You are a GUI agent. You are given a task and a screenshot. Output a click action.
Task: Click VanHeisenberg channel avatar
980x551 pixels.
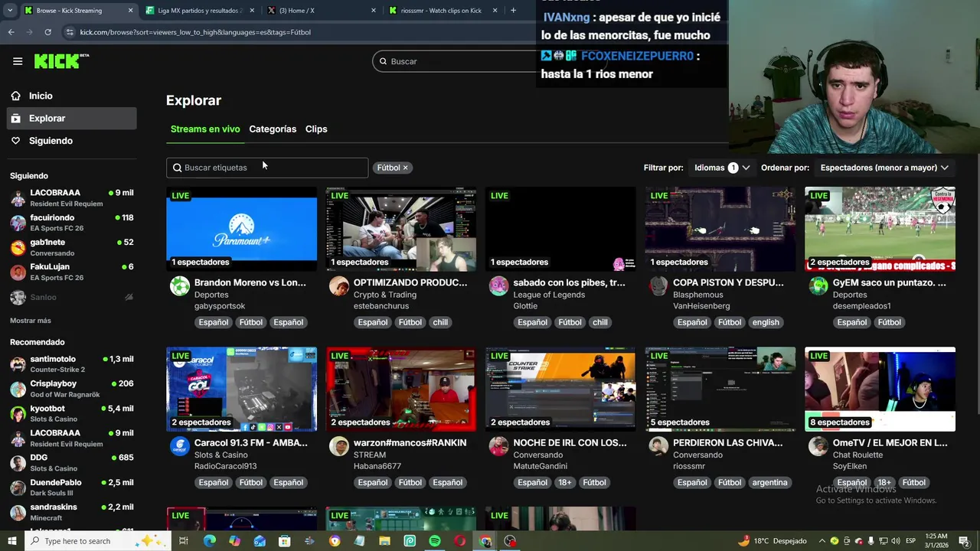(x=658, y=286)
